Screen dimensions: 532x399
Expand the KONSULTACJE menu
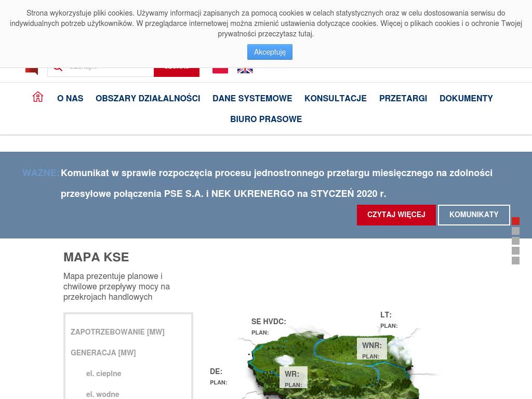pyautogui.click(x=335, y=98)
